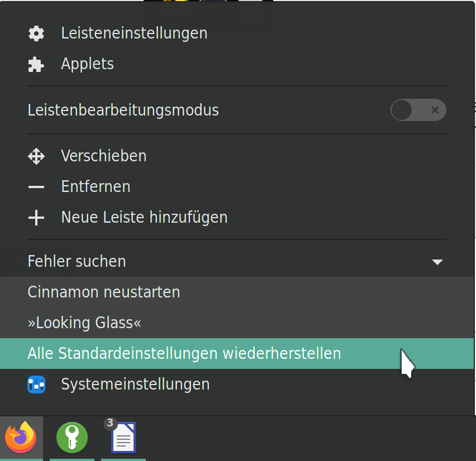Screen dimensions: 476x461
Task: Click the minus icon beside Entfernen
Action: click(36, 186)
